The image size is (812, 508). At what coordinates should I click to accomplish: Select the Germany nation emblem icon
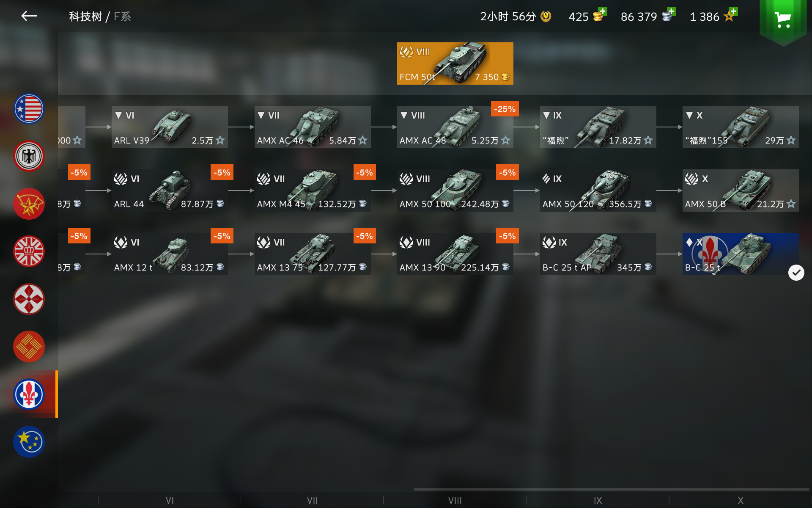pyautogui.click(x=29, y=156)
